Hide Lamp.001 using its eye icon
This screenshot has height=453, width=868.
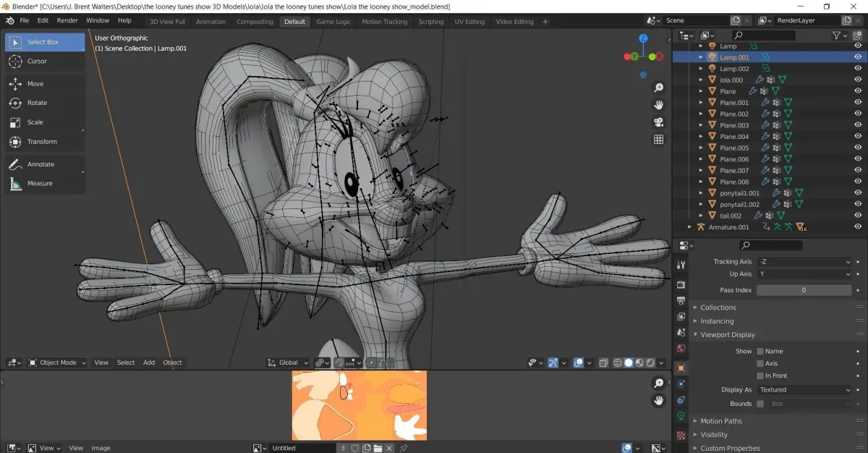858,57
